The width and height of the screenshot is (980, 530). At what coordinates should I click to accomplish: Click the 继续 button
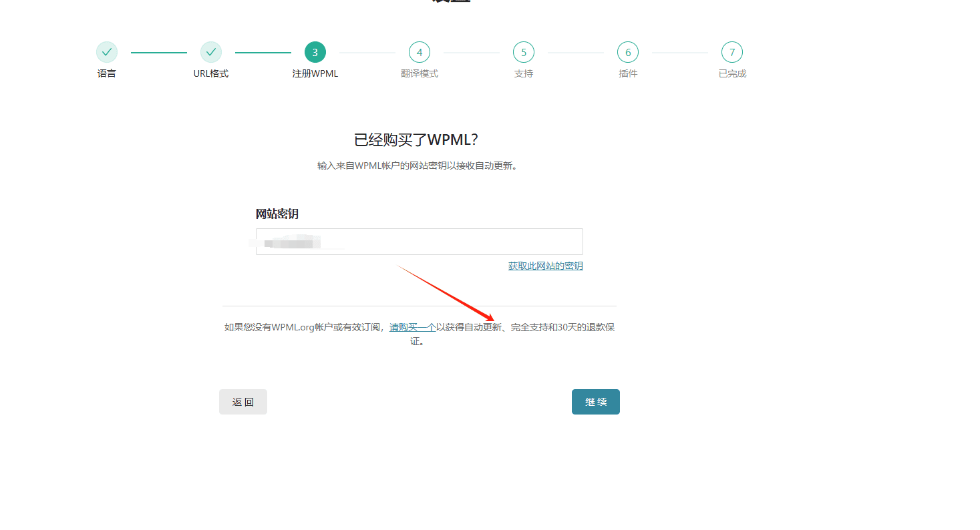596,402
